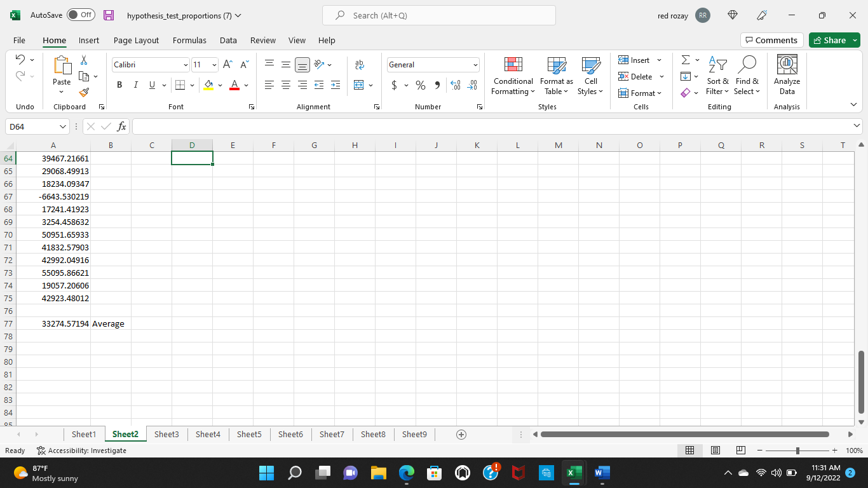Toggle Italic formatting

(x=135, y=85)
